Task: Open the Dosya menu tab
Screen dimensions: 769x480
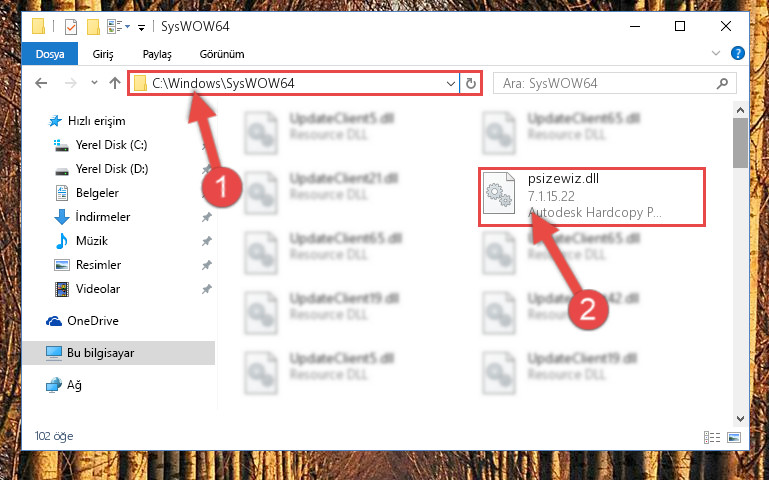Action: [x=50, y=53]
